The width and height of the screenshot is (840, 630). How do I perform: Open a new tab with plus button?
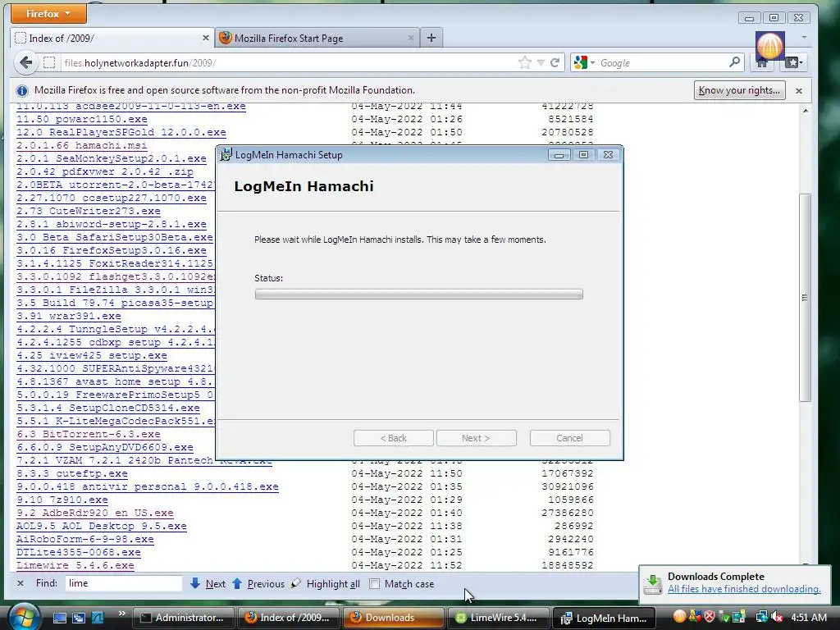[x=431, y=38]
